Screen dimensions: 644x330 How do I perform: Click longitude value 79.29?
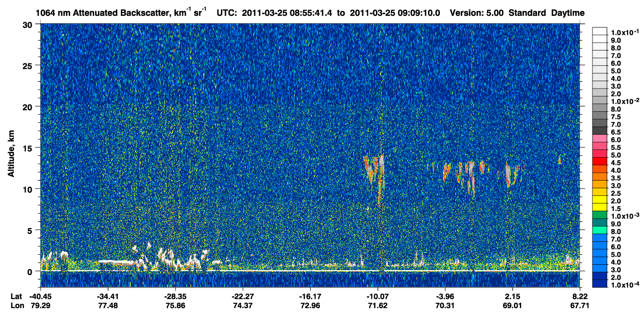point(40,305)
